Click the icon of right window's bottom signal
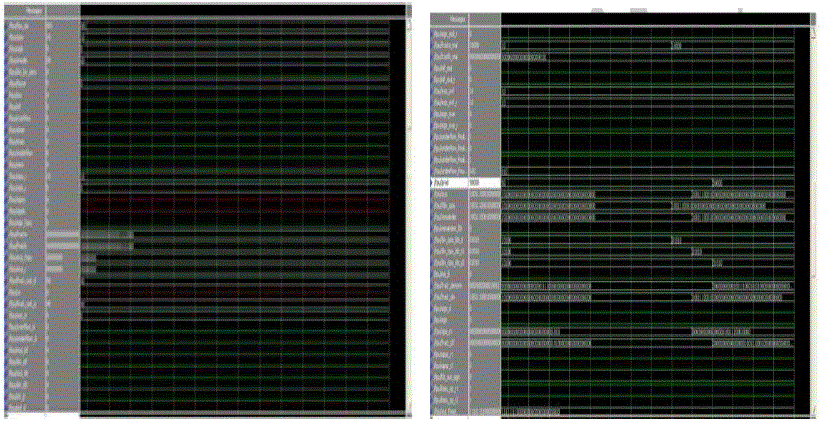Viewport: 822px width, 424px height. pyautogui.click(x=434, y=411)
